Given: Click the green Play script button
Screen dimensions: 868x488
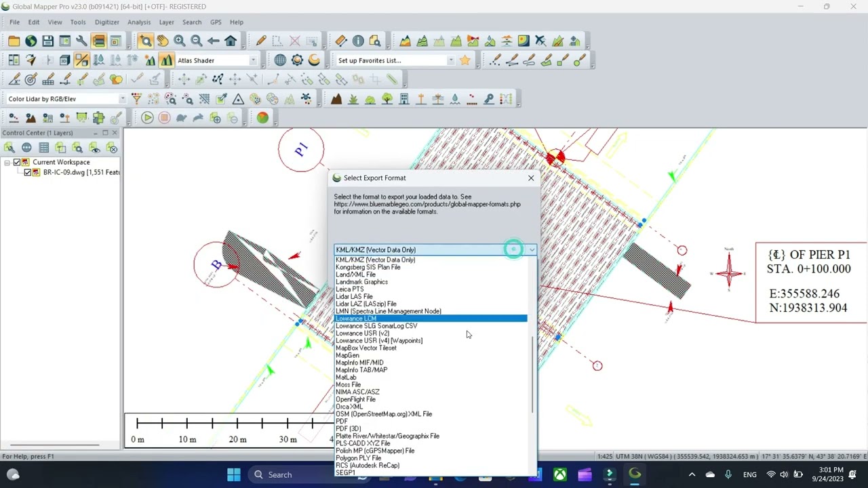Looking at the screenshot, I should [x=147, y=118].
